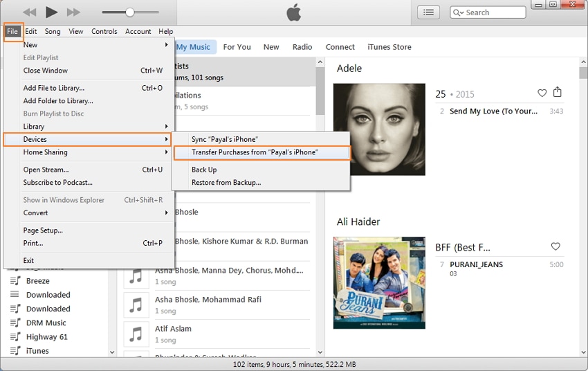Click note icon beside Atif Aslam
This screenshot has height=371, width=588.
[136, 334]
